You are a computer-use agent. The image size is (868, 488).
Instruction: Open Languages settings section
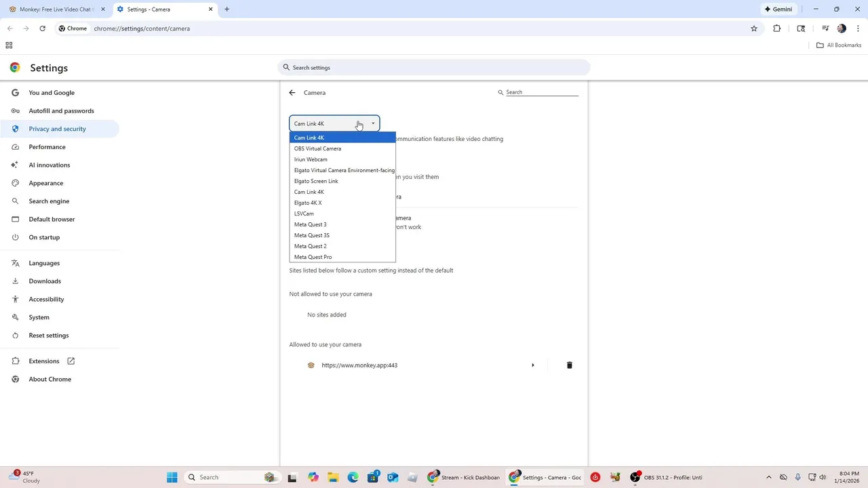[60, 263]
